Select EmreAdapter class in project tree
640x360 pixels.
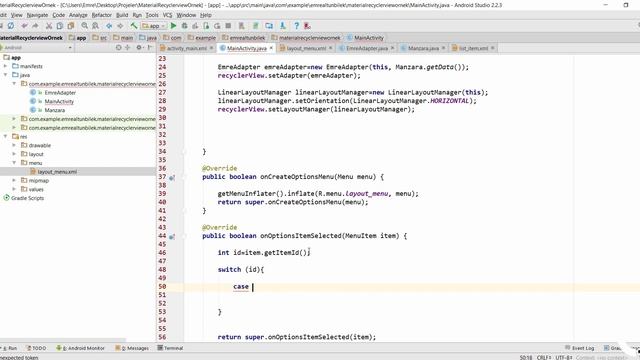pos(60,93)
